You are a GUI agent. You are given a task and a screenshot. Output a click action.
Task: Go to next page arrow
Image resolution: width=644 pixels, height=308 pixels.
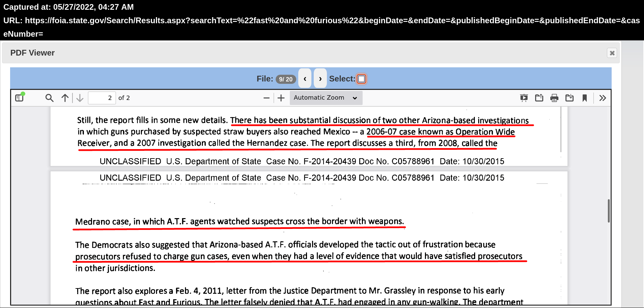[80, 98]
